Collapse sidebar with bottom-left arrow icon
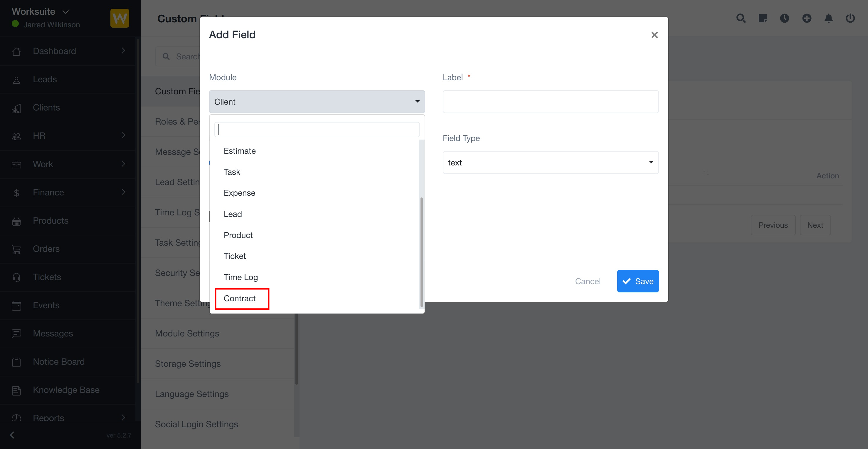Screen dimensions: 868x449 click(x=12, y=435)
